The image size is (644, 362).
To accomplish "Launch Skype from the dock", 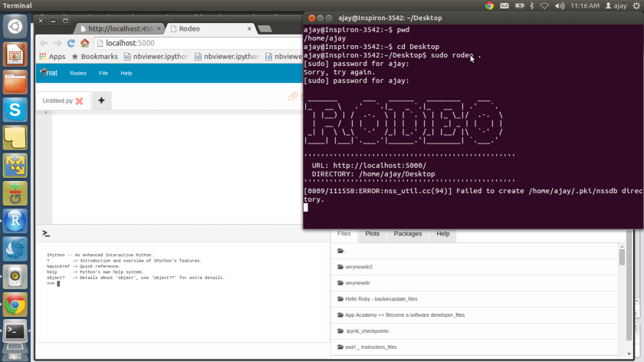I will [x=15, y=110].
